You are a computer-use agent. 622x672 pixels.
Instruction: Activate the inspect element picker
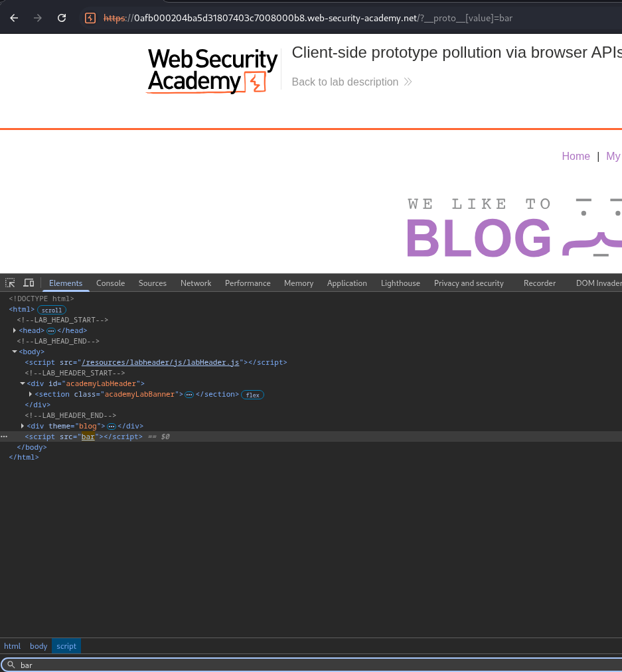click(10, 283)
